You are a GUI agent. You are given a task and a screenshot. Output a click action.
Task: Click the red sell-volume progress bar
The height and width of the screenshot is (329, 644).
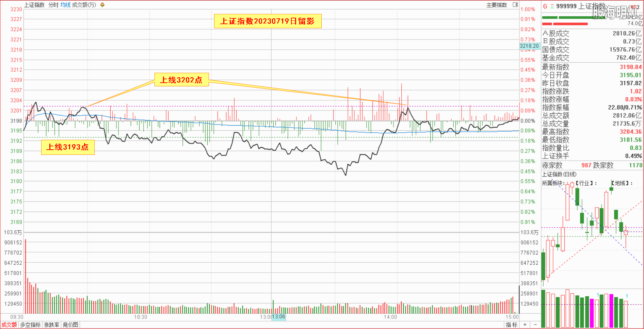565,24
